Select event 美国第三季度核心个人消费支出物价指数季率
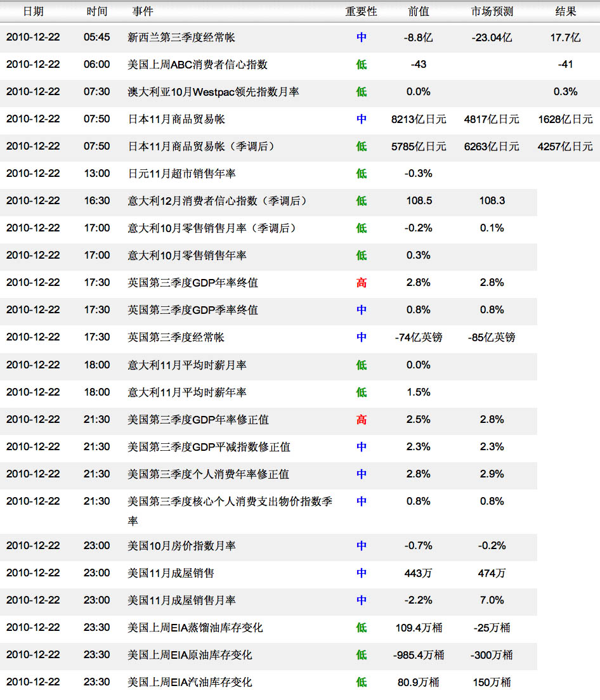600x700 pixels. [230, 511]
